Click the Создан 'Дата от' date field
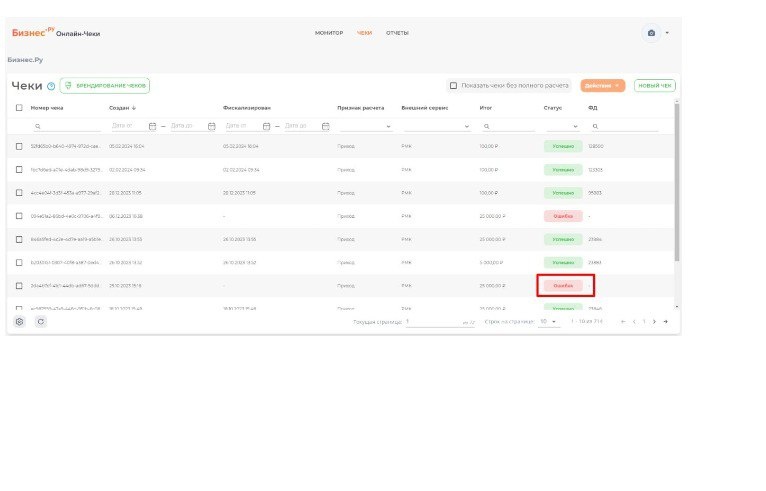The width and height of the screenshot is (766, 491). (128, 126)
